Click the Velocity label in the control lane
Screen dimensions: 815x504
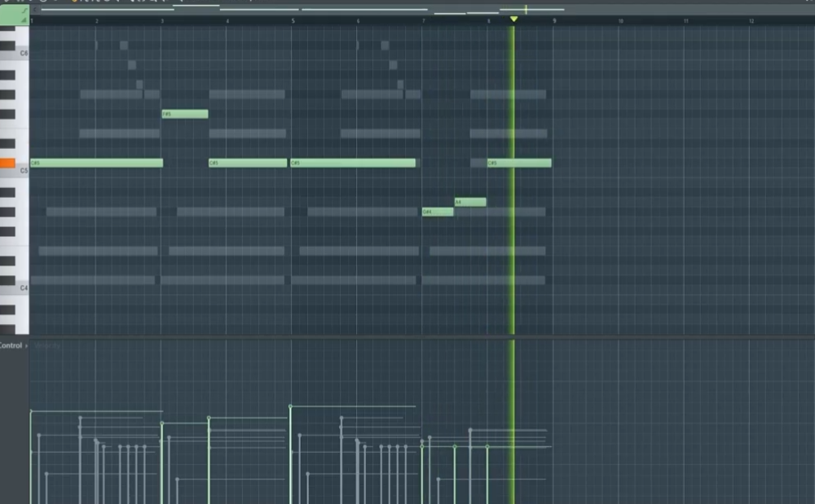47,346
